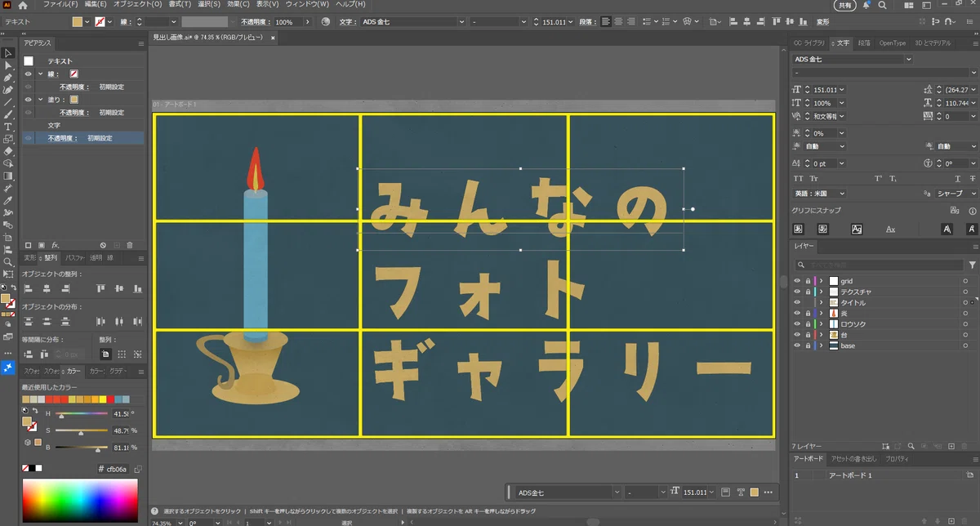The width and height of the screenshot is (980, 526).
Task: Click 不透明度 label in control bar
Action: (x=255, y=22)
